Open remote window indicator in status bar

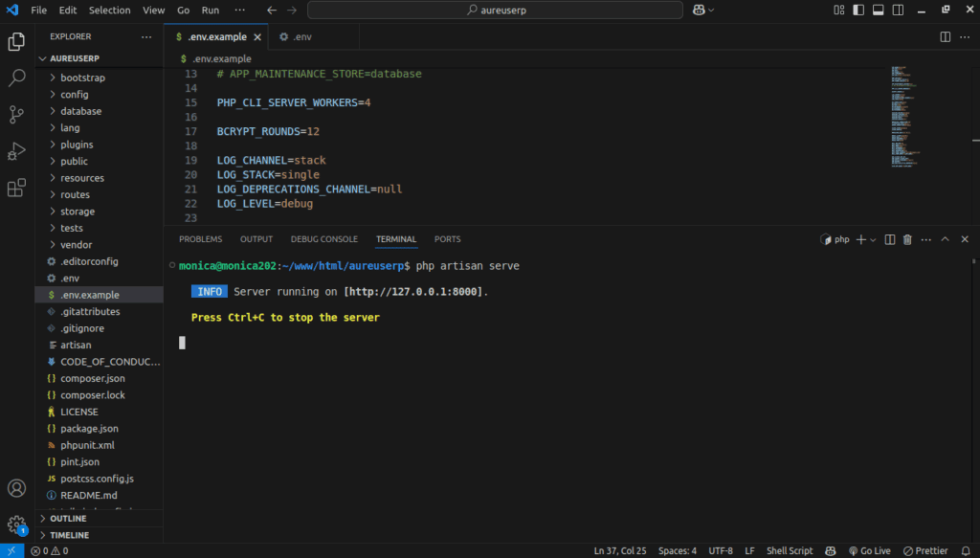tap(11, 551)
